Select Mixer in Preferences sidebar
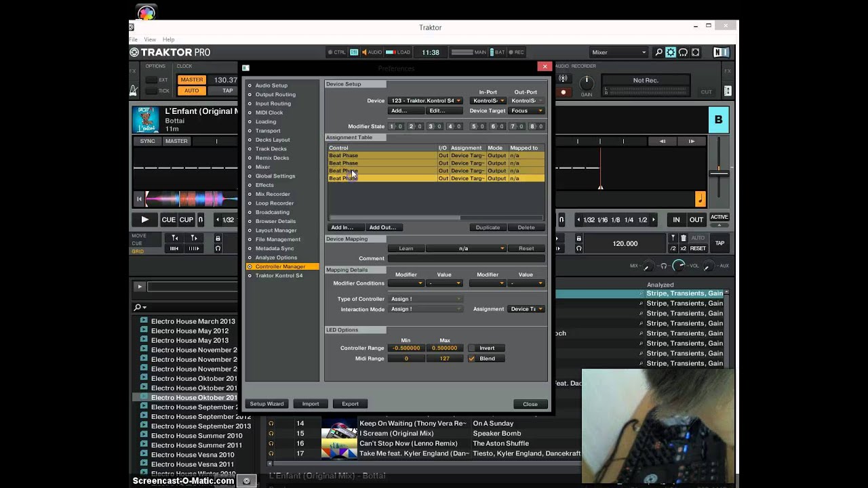 click(262, 167)
